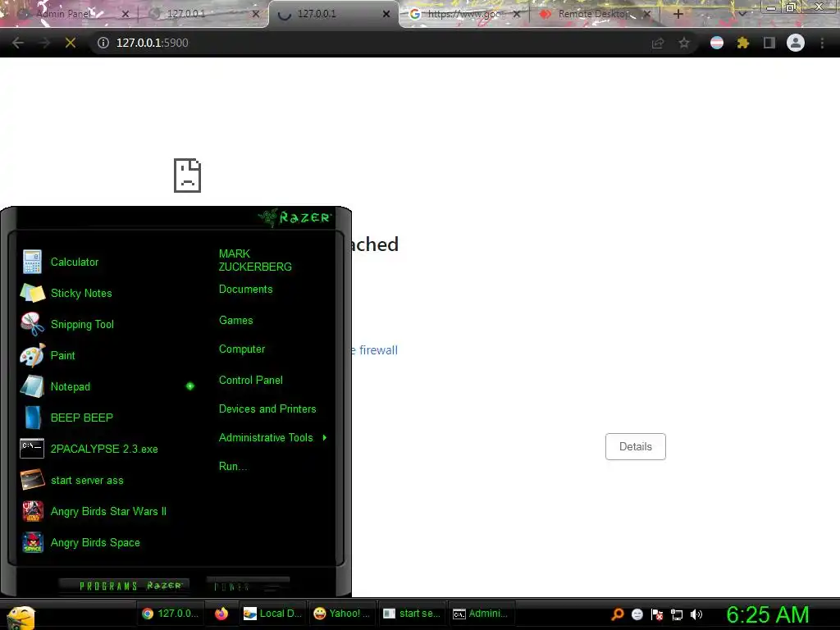Toggle the browser side panel
Screen dimensions: 840x630
point(769,43)
